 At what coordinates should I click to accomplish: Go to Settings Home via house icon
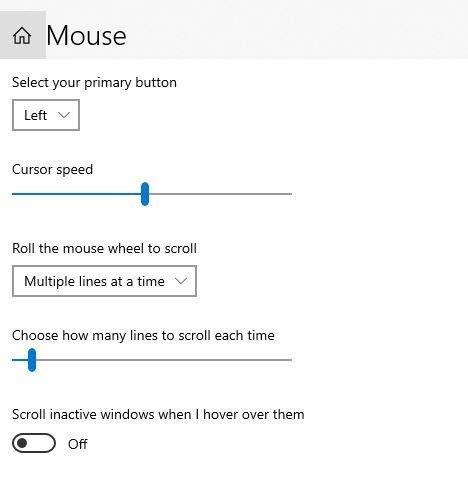pos(22,35)
